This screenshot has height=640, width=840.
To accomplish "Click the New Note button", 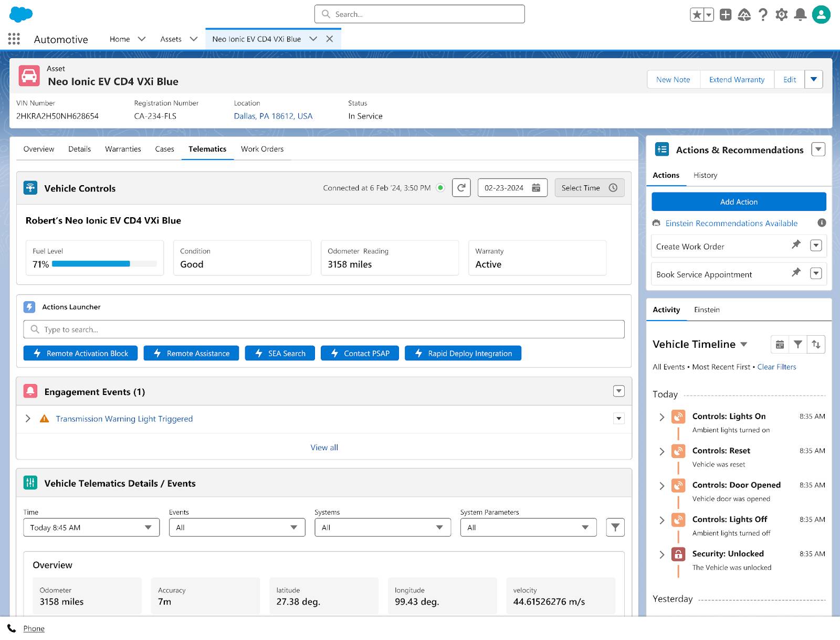I will click(x=673, y=79).
